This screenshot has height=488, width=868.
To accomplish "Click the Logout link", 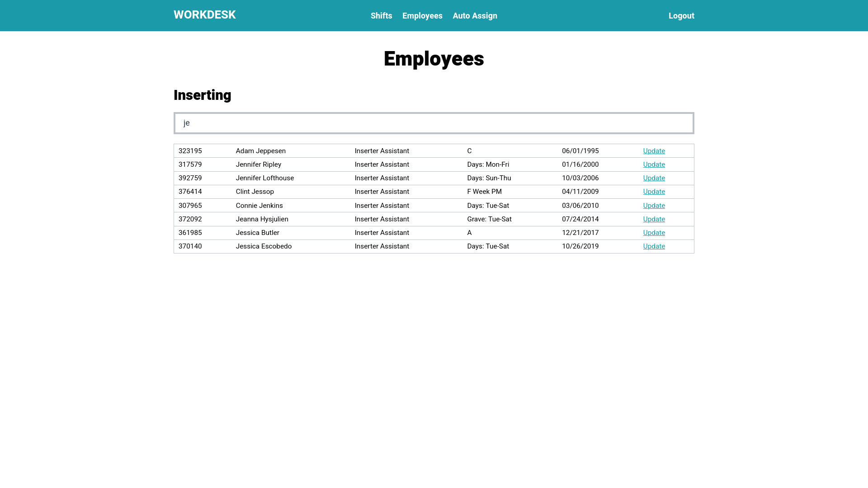I will [681, 16].
